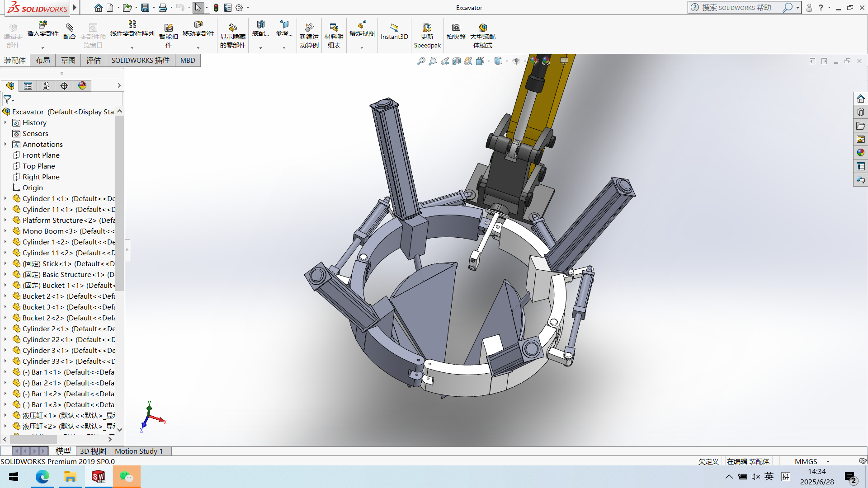Activate the Section View icon
The height and width of the screenshot is (488, 868).
tap(457, 61)
